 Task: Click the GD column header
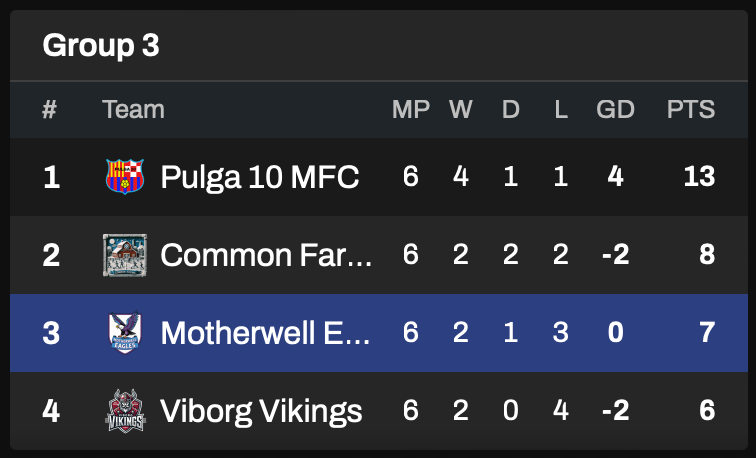click(x=615, y=109)
